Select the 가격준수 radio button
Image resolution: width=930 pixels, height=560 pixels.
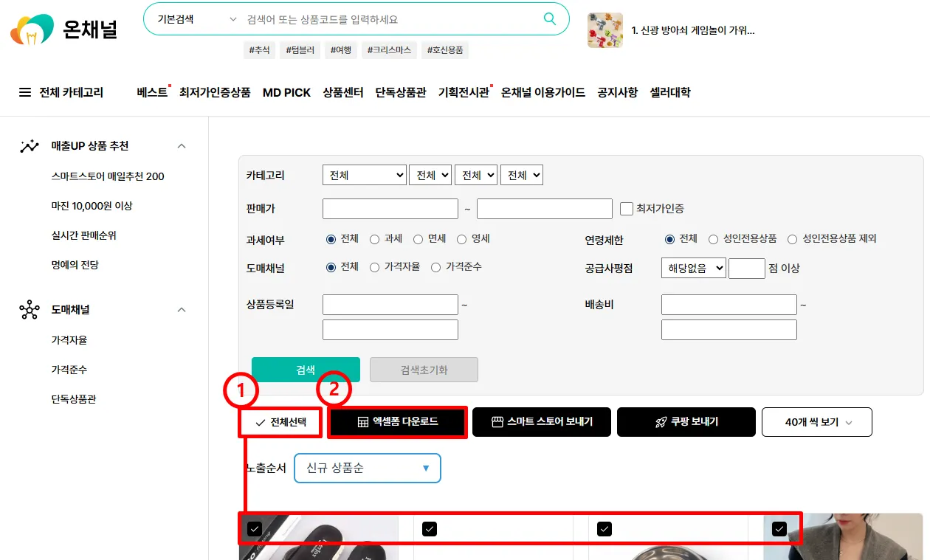pyautogui.click(x=435, y=267)
